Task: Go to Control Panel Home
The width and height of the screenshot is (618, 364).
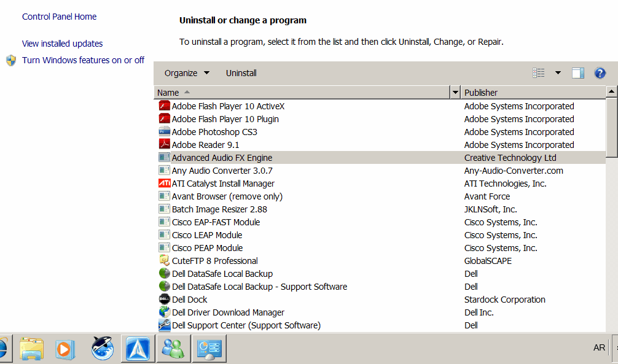Action: [59, 17]
